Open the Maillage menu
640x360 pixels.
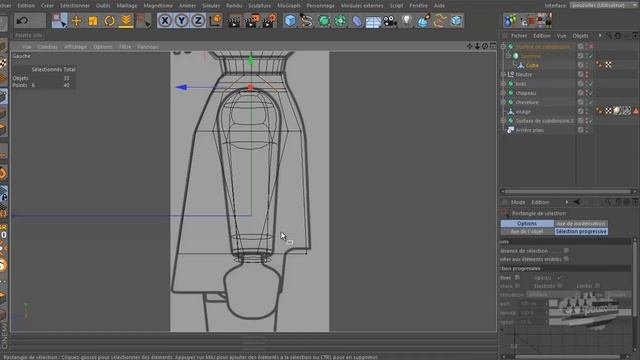coord(127,6)
